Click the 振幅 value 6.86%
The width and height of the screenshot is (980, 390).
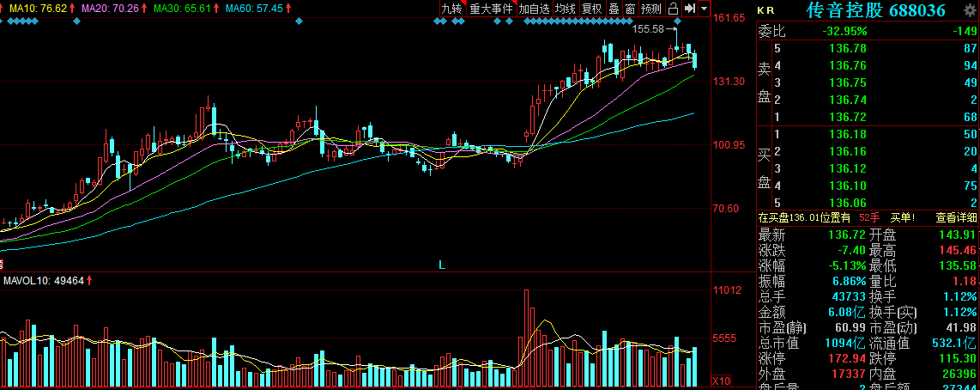click(849, 282)
